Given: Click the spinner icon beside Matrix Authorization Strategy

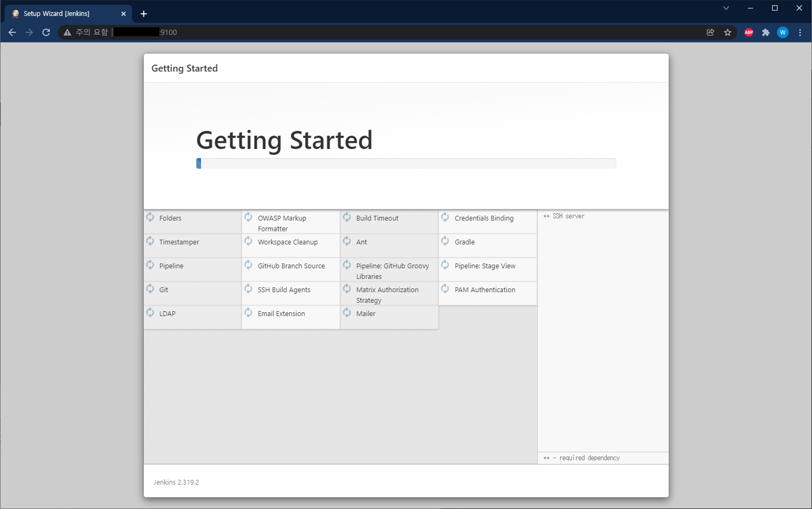Looking at the screenshot, I should tap(347, 289).
